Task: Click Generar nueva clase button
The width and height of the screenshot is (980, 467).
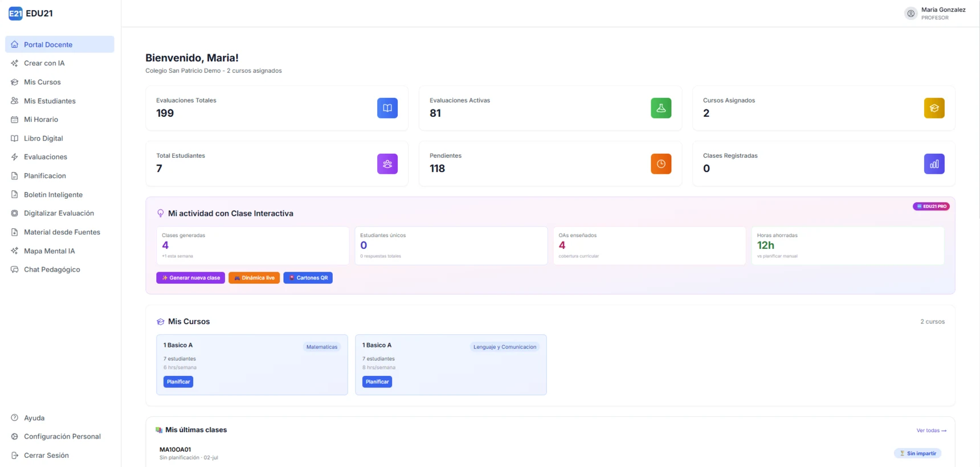Action: click(x=190, y=278)
